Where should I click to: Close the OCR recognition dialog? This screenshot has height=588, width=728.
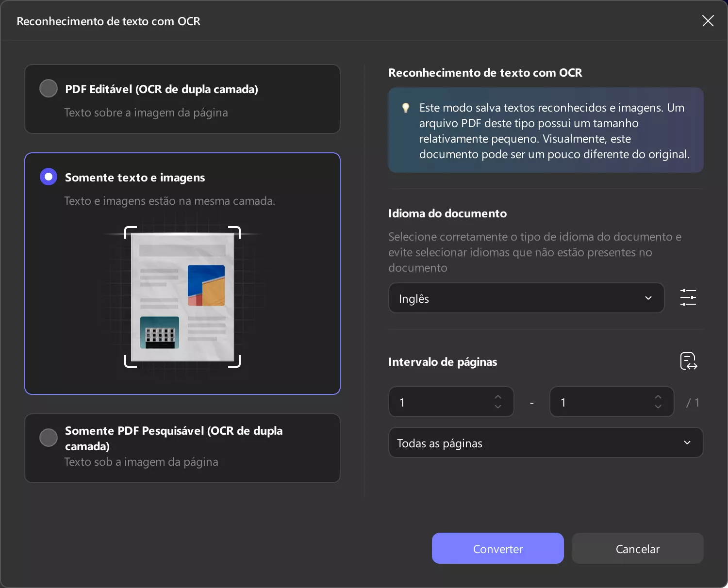pos(708,20)
